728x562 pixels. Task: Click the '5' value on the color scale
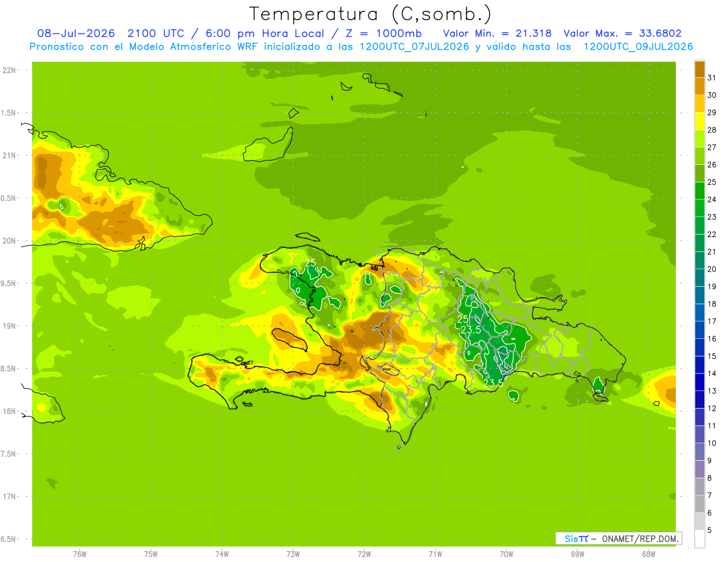710,530
